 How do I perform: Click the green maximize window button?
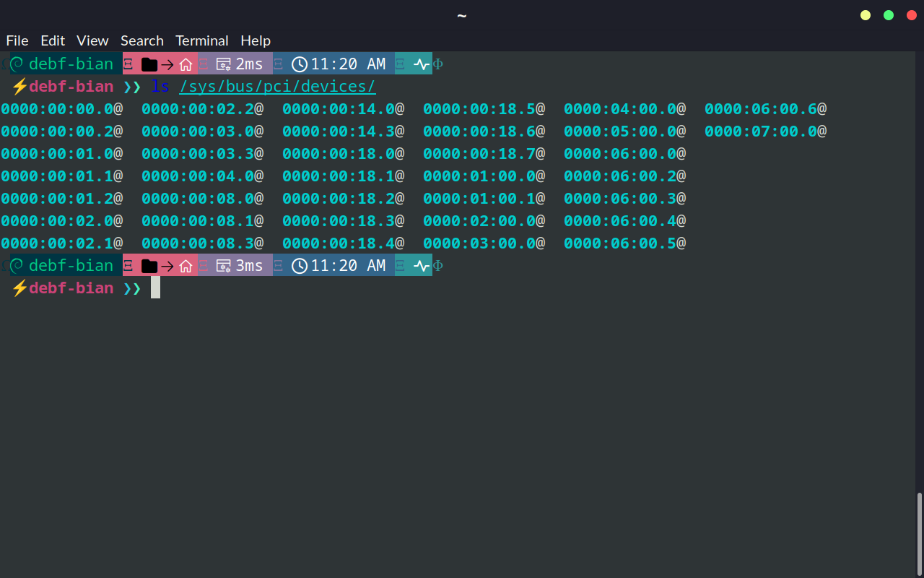[x=889, y=15]
